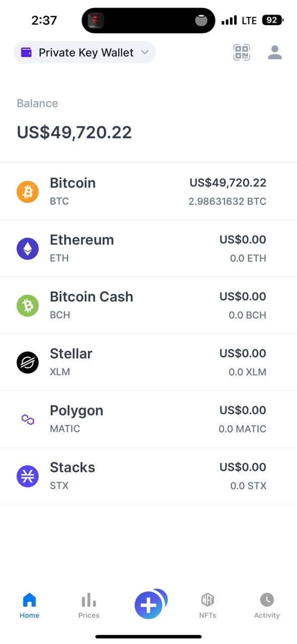The width and height of the screenshot is (297, 644).
Task: Open your profile from the top right
Action: click(x=274, y=52)
